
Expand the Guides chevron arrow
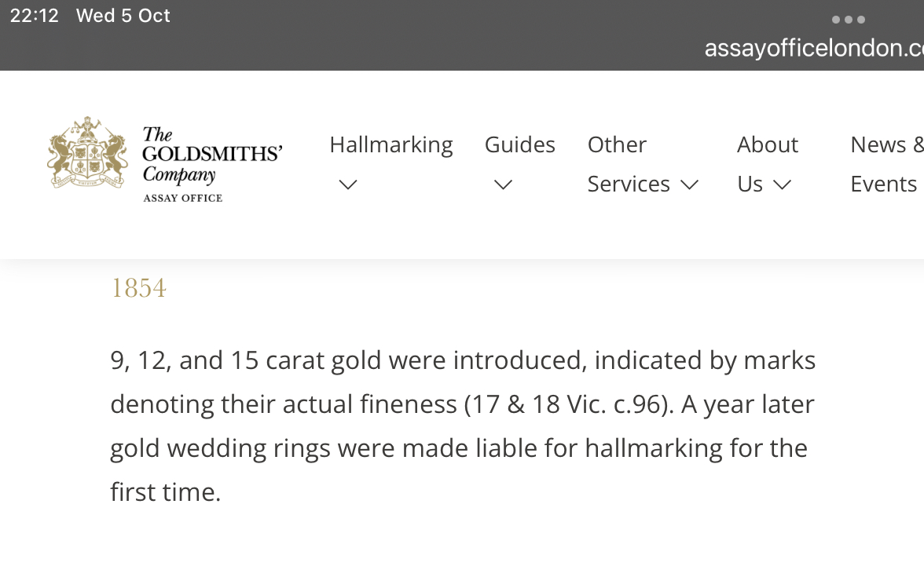point(503,184)
